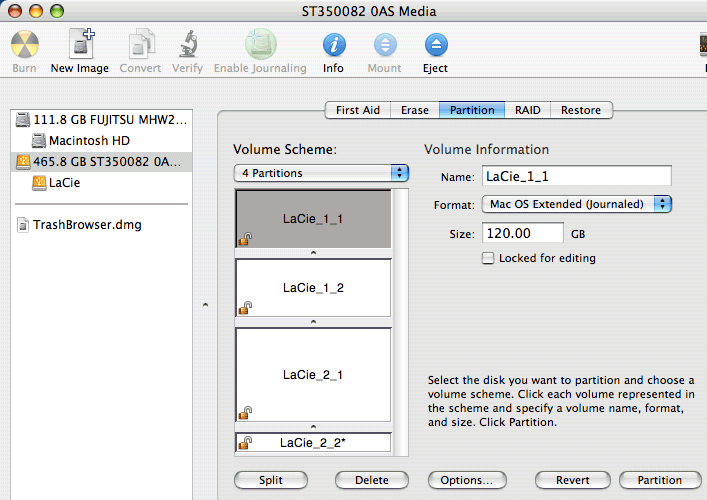Switch to the First Aid tab
This screenshot has height=500, width=707.
[x=358, y=110]
